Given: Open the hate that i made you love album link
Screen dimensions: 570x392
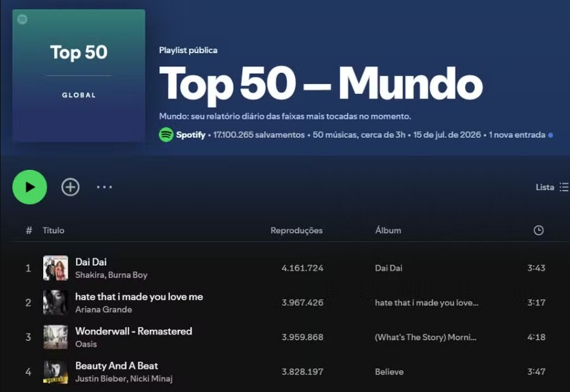Looking at the screenshot, I should pyautogui.click(x=426, y=303).
